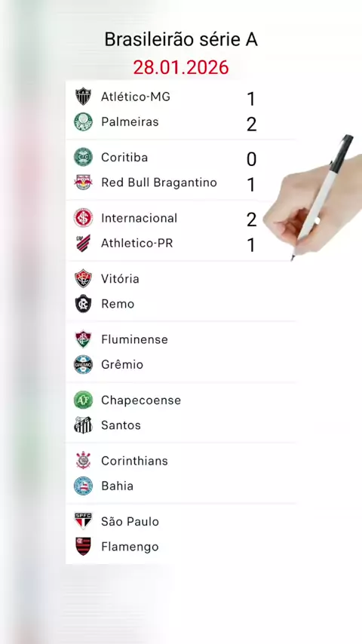This screenshot has height=644, width=362.
Task: Click the Athletico-PR crest
Action: point(83,243)
